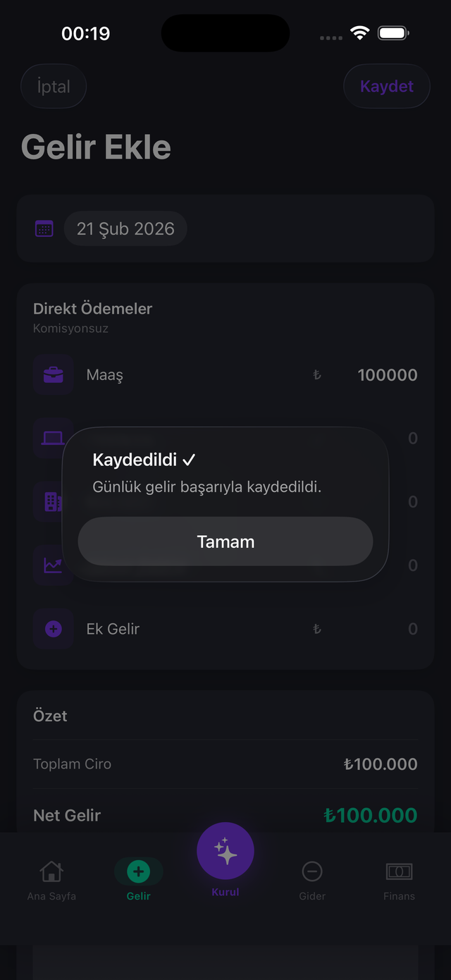The width and height of the screenshot is (451, 980).
Task: Click the Maaş amount field showing 100000
Action: (387, 374)
